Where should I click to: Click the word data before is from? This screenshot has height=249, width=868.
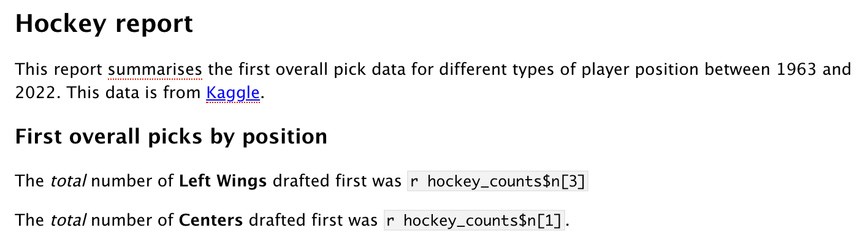tap(124, 94)
